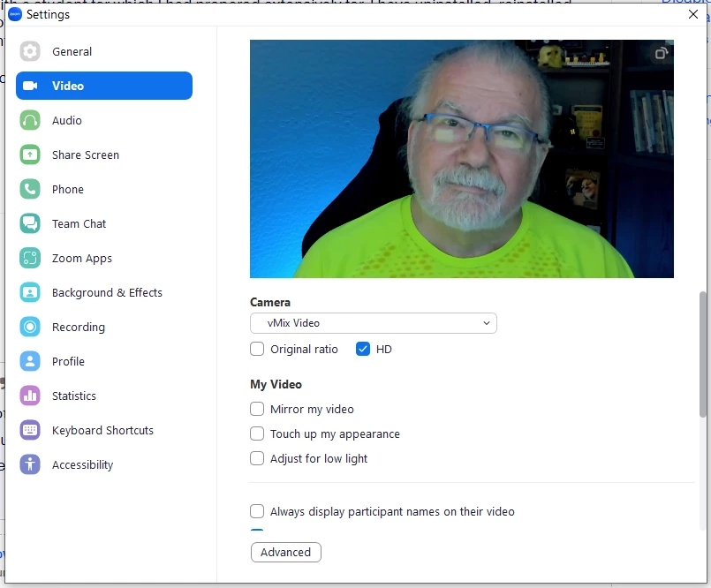The height and width of the screenshot is (588, 711).
Task: Click the settings vertical scrollbar
Action: 703,354
